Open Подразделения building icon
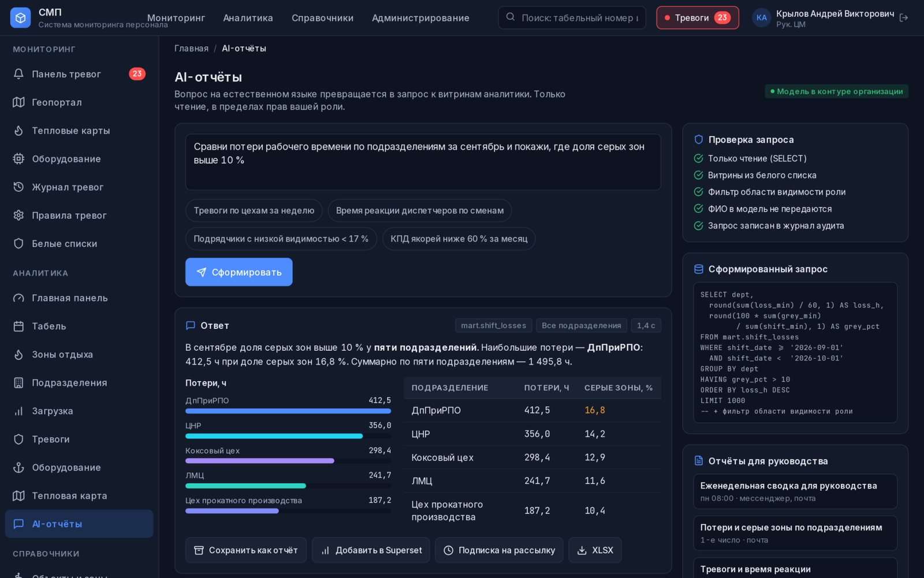Screen dimensions: 924x578 (x=18, y=383)
